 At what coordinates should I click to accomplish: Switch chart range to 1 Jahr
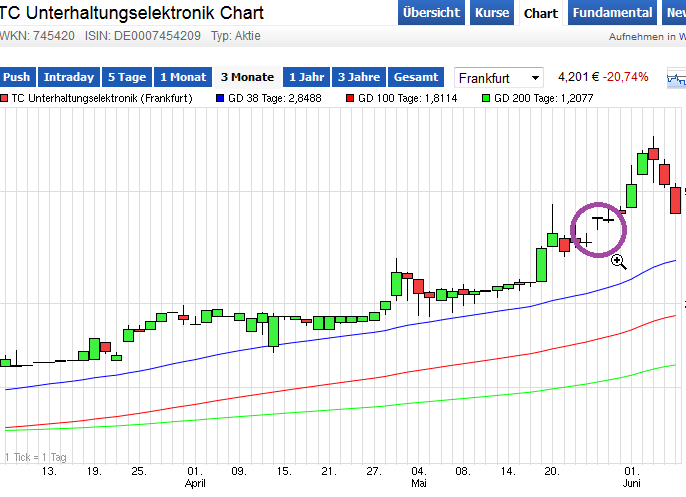pos(306,77)
